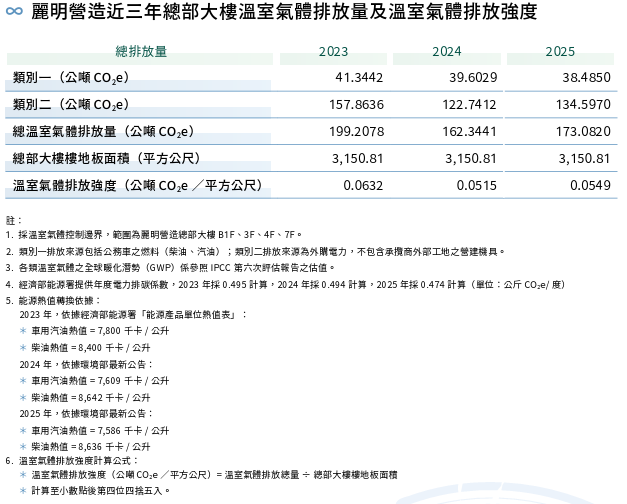Select the row label 總部大樓樓地板面積

[x=107, y=158]
